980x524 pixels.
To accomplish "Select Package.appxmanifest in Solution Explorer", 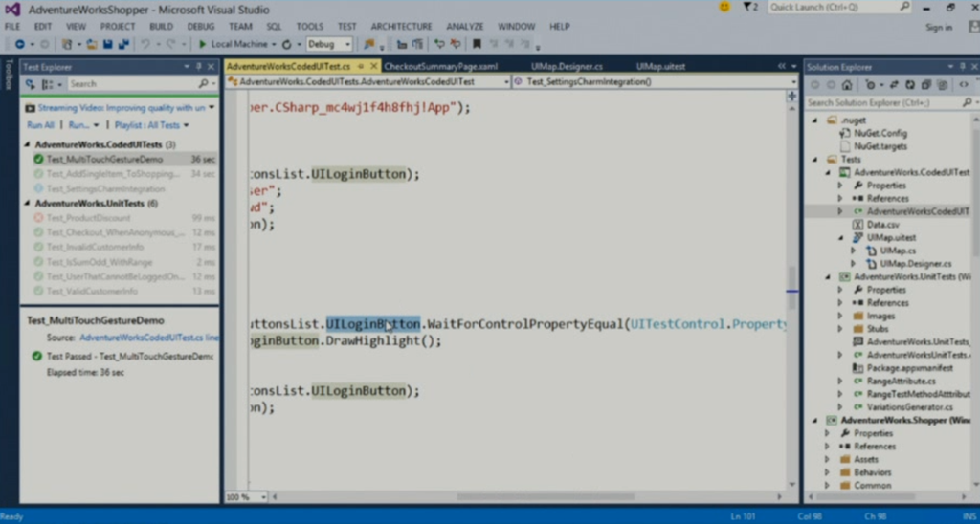I will [x=910, y=368].
